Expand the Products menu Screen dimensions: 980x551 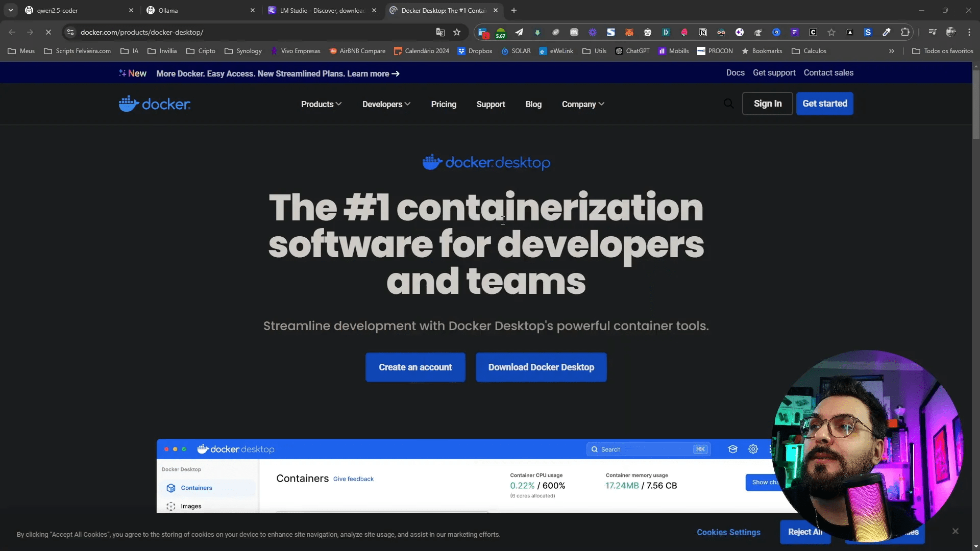point(321,104)
